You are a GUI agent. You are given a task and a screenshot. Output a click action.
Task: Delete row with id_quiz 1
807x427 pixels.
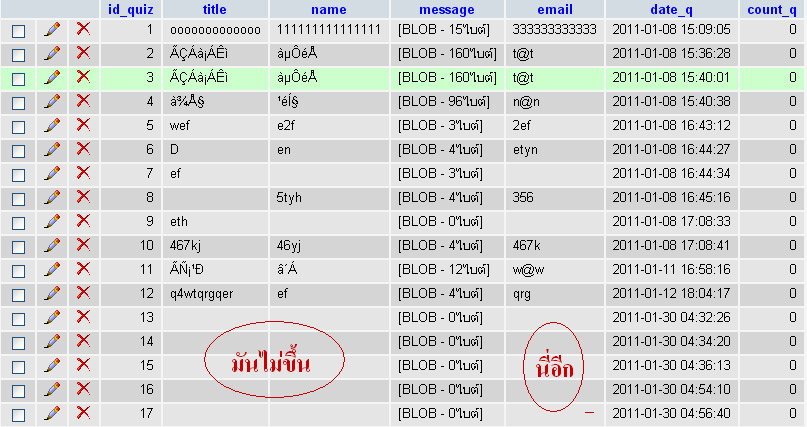(x=83, y=29)
